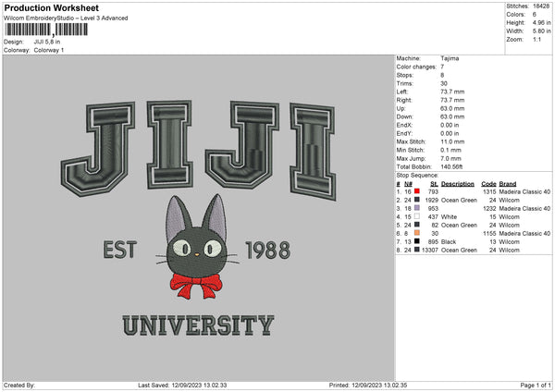Screen dimensions: 555x392
Task: Click code '1155' in stop 6
Action: [x=489, y=234]
